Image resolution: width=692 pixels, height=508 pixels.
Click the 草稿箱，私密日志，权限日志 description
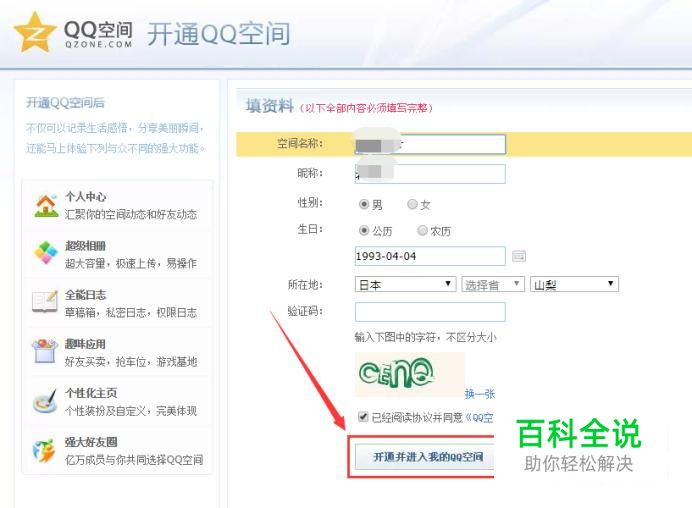[x=131, y=312]
